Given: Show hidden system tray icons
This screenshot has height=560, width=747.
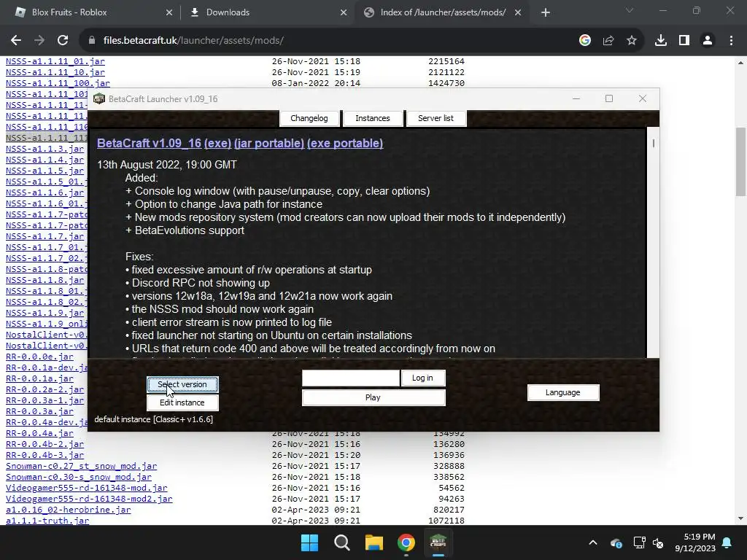Looking at the screenshot, I should (593, 542).
